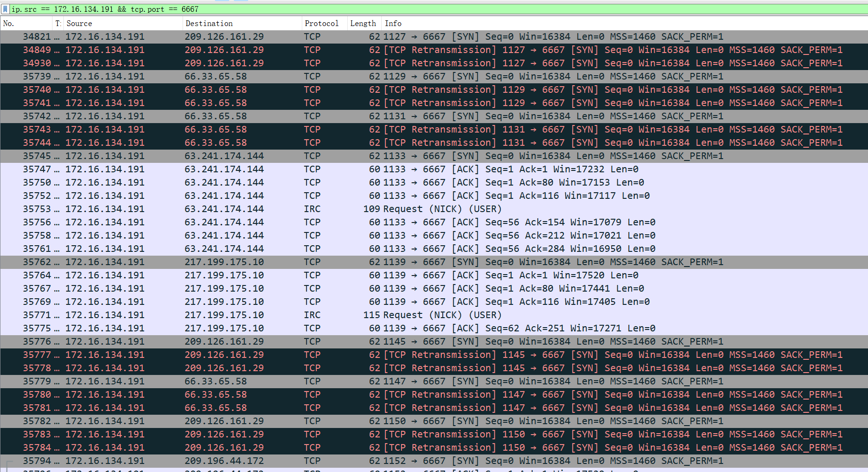
Task: Click the display filter bookmark icon
Action: tap(5, 9)
